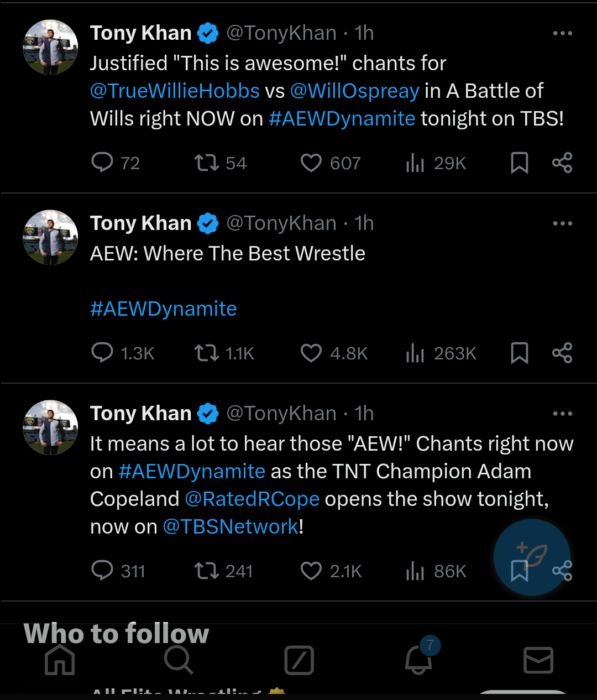Viewport: 597px width, 700px height.
Task: Share the Battle of Wills tweet
Action: coord(562,163)
